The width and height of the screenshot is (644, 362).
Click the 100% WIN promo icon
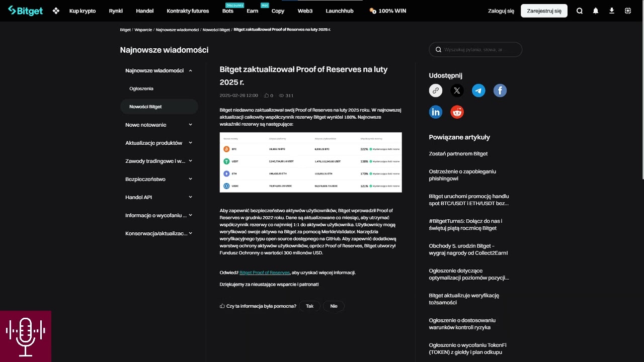pyautogui.click(x=372, y=11)
